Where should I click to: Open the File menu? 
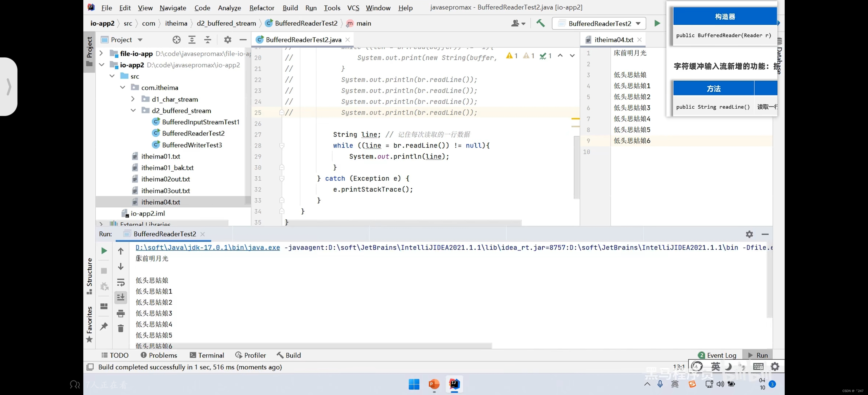click(x=107, y=7)
